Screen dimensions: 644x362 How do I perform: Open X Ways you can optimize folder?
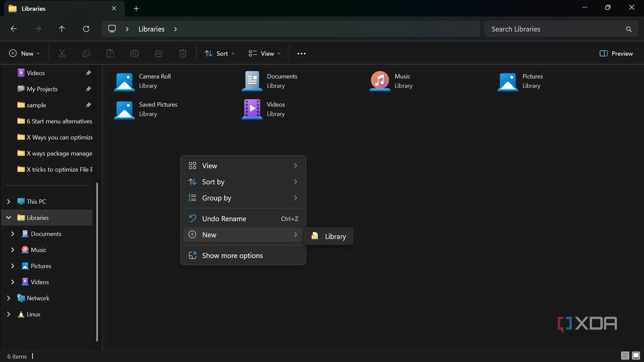click(x=55, y=137)
